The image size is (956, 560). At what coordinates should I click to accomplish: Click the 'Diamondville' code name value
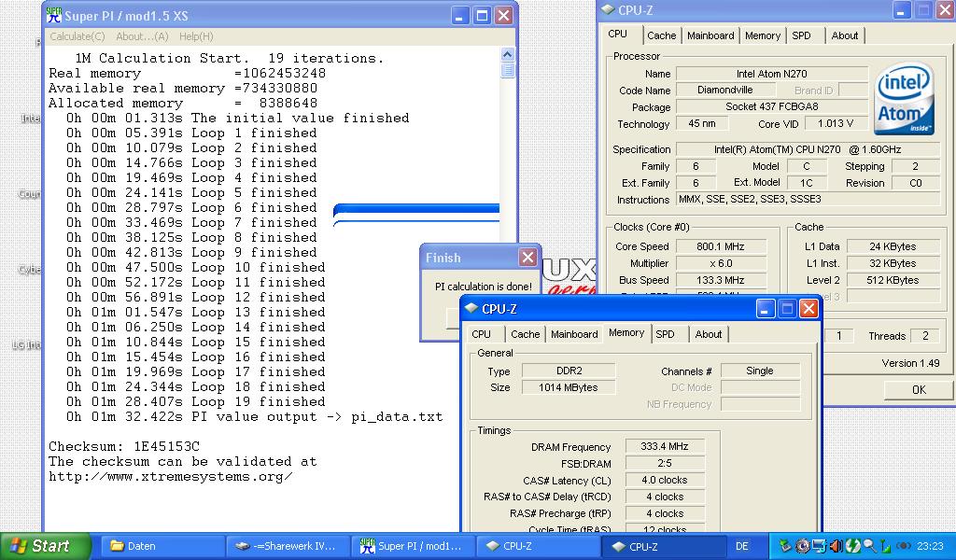coord(724,90)
